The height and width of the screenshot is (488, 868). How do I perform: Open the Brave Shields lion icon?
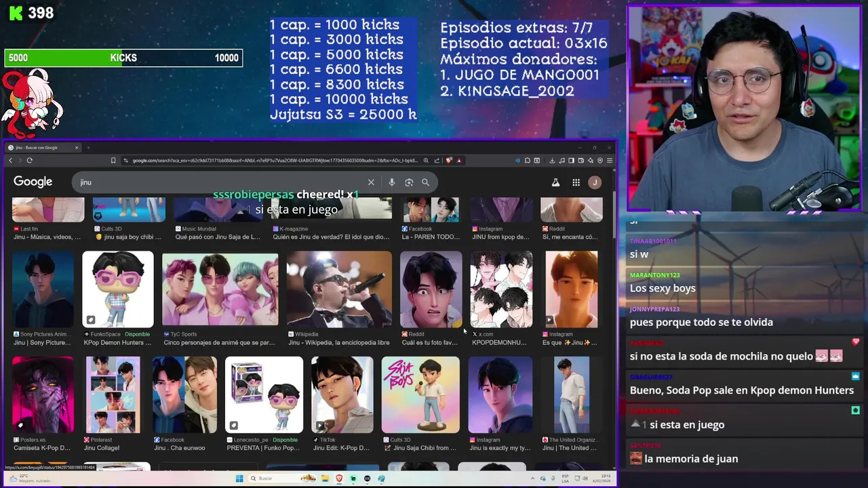449,161
